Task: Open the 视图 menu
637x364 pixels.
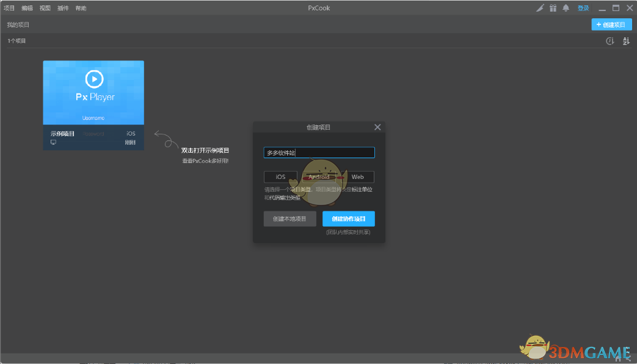Action: [45, 8]
